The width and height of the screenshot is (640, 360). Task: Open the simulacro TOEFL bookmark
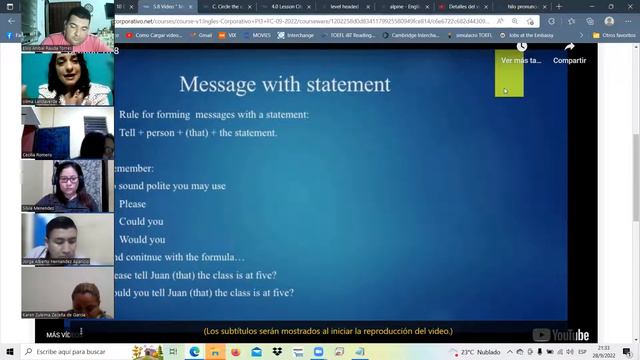[469, 36]
